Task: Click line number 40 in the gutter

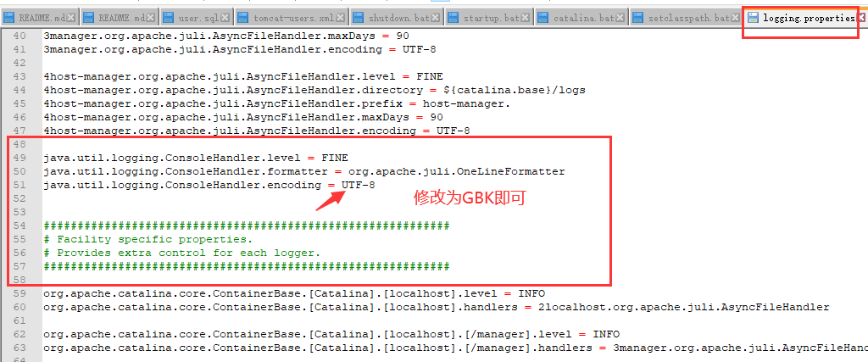Action: (19, 36)
